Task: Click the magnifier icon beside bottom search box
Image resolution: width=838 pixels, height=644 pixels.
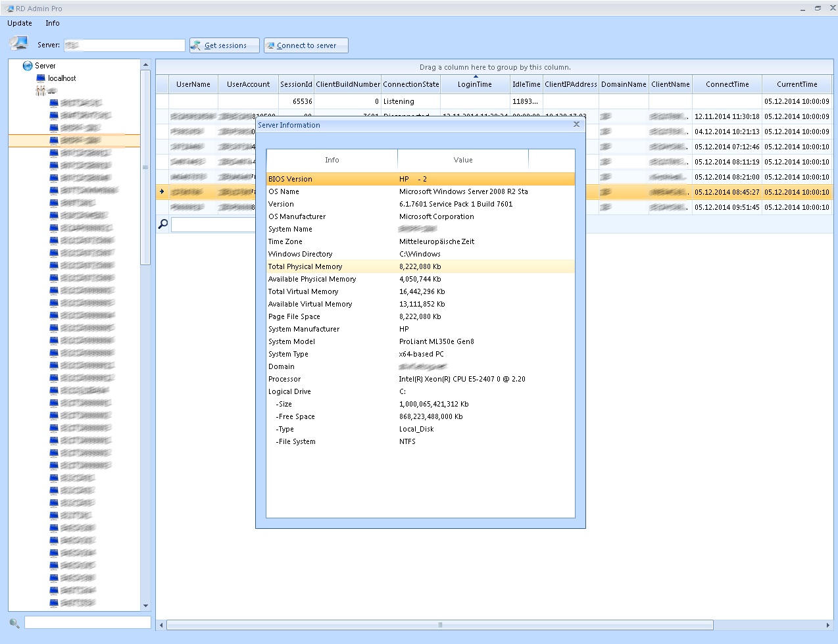Action: 14,623
